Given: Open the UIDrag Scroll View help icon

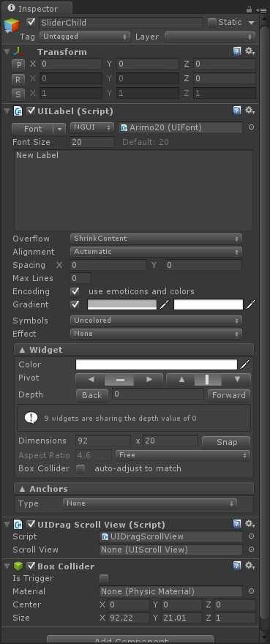Looking at the screenshot, I should coord(237,524).
